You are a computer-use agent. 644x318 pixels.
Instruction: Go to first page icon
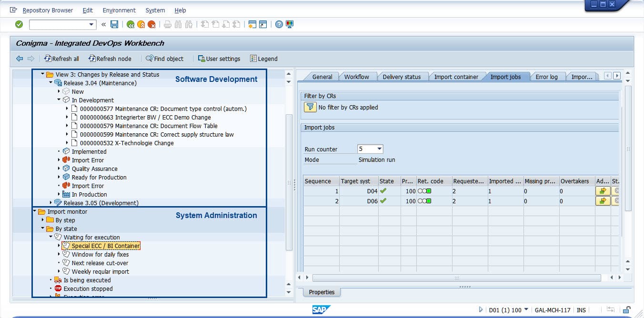click(x=205, y=24)
